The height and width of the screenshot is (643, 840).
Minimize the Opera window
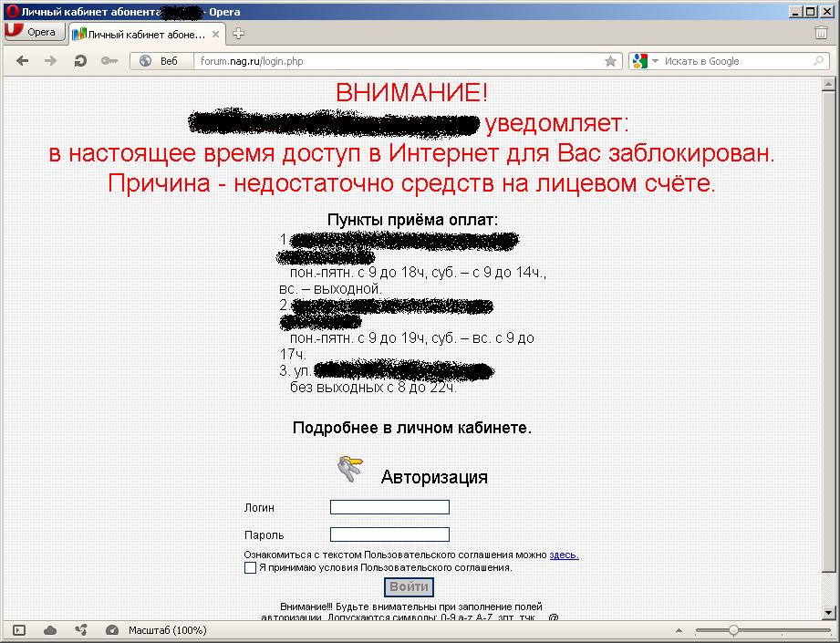click(x=795, y=11)
